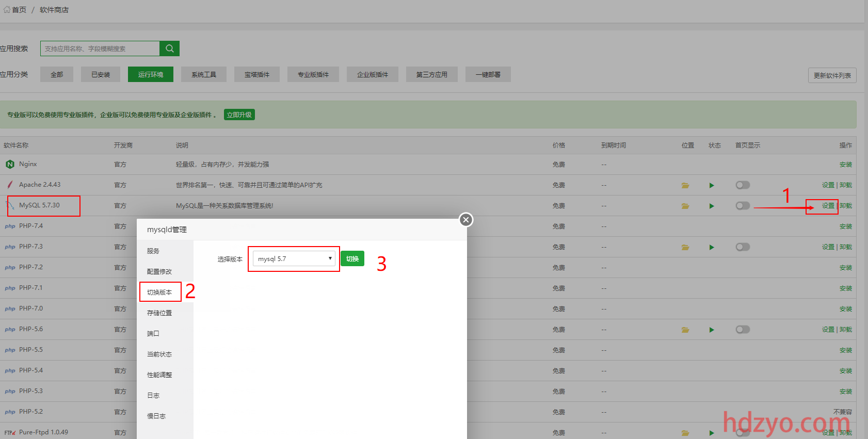Select the 已安装 category tab
Image resolution: width=868 pixels, height=439 pixels.
tap(101, 74)
